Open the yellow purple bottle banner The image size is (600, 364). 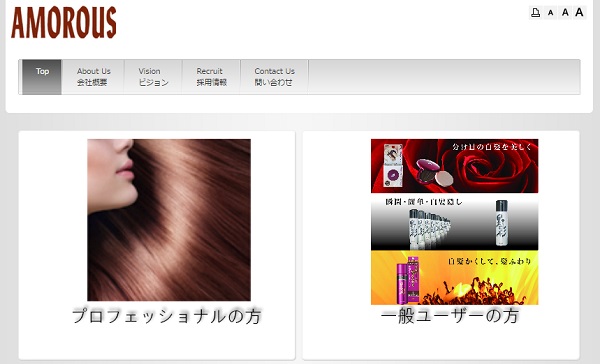pyautogui.click(x=455, y=278)
